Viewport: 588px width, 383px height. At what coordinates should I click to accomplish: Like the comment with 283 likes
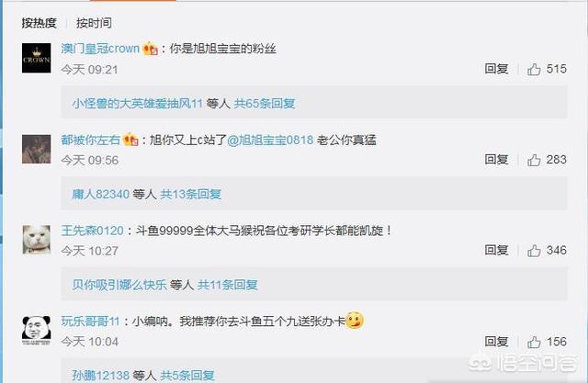pos(534,160)
